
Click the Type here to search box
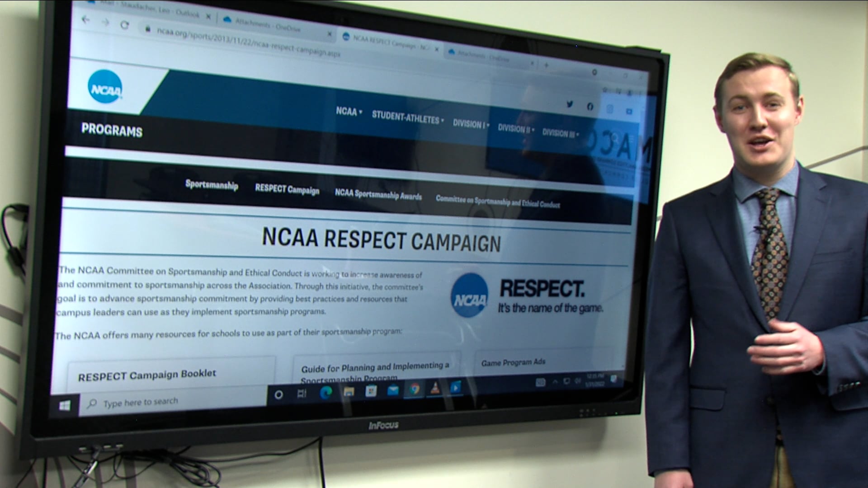point(173,401)
